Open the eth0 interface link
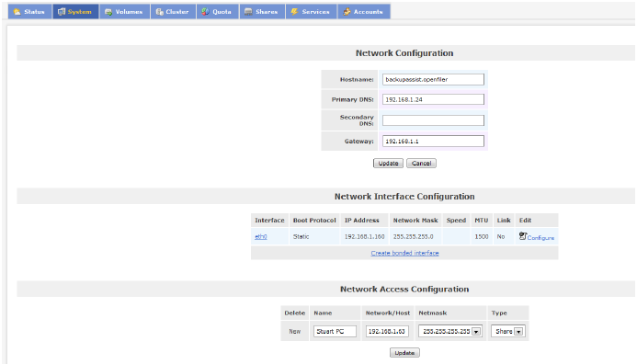The height and width of the screenshot is (364, 637). pyautogui.click(x=261, y=236)
